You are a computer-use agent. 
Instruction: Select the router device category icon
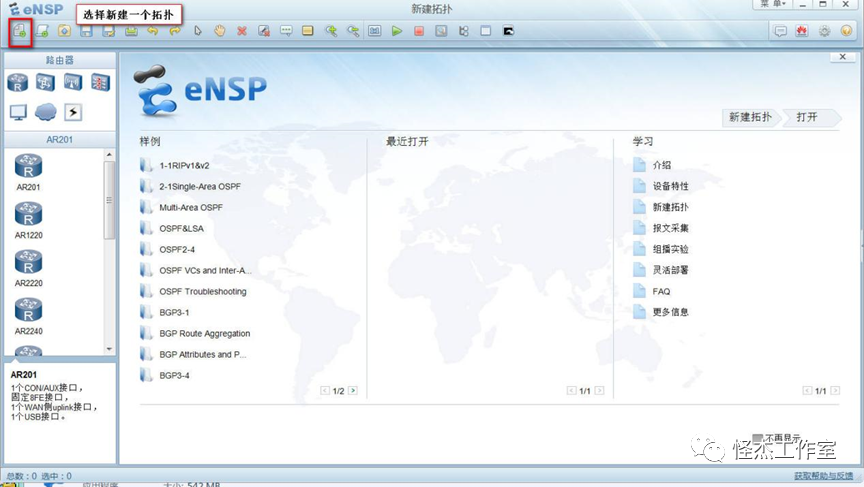18,83
